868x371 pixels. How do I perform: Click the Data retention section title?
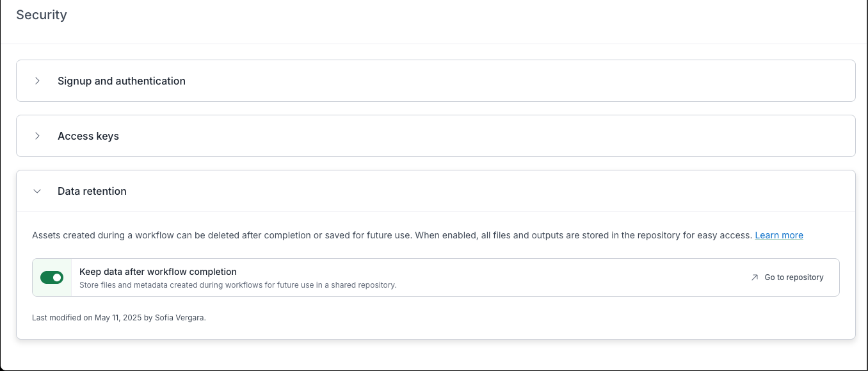(92, 191)
